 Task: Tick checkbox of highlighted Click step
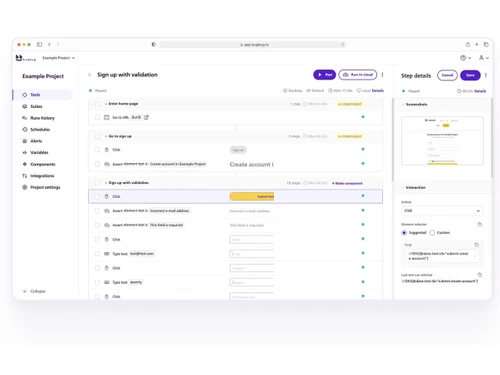(97, 197)
